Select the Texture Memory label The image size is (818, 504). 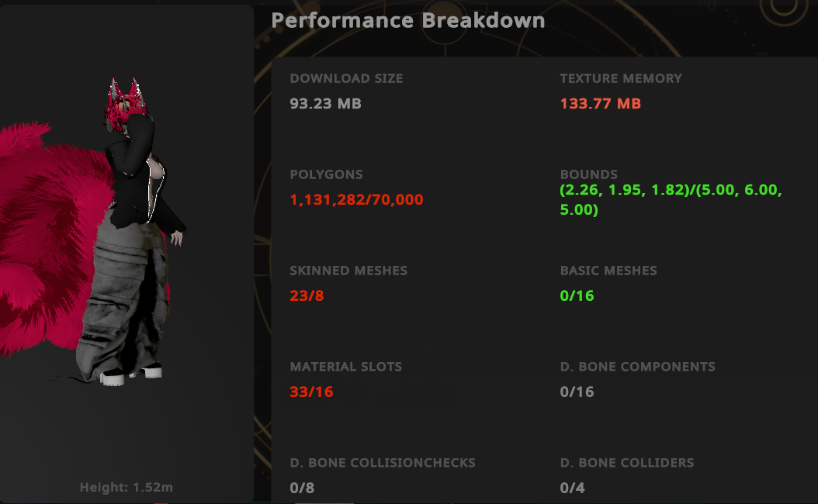click(x=621, y=78)
